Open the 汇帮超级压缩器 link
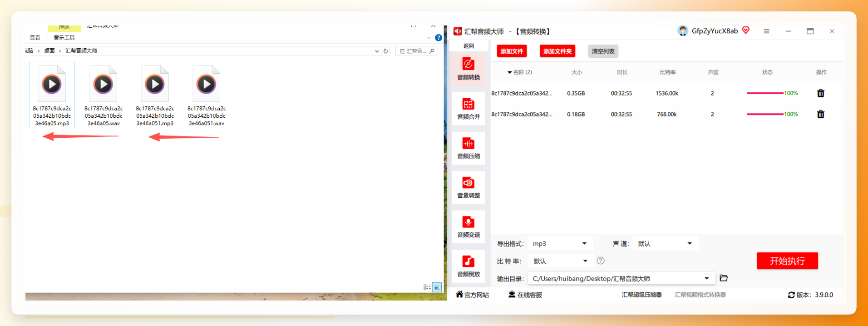 641,295
